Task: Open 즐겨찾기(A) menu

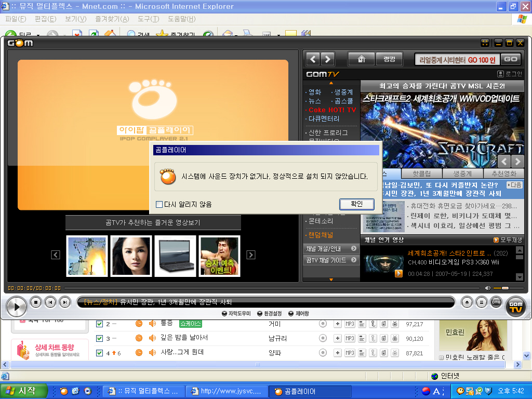Action: [x=112, y=19]
